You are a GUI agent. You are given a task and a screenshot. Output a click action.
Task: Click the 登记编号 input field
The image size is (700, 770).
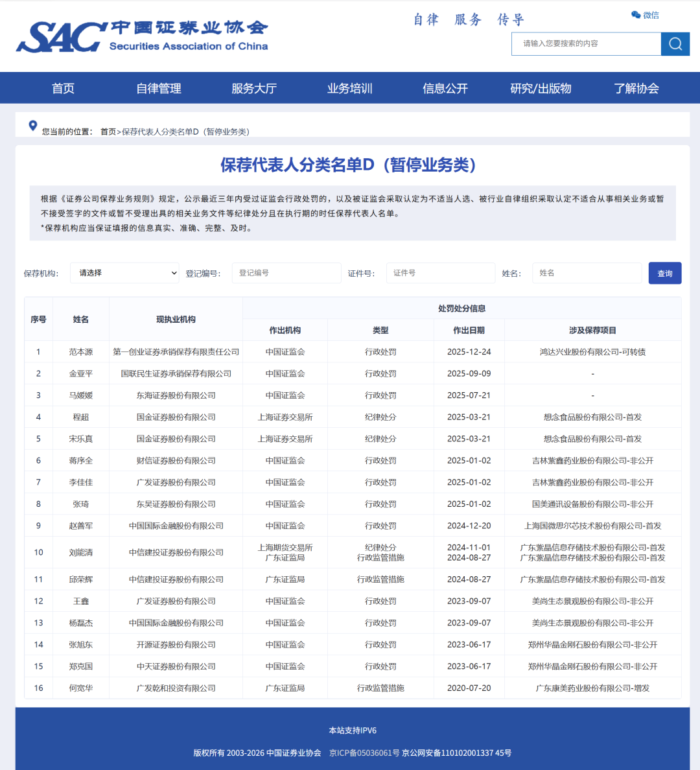pos(286,273)
